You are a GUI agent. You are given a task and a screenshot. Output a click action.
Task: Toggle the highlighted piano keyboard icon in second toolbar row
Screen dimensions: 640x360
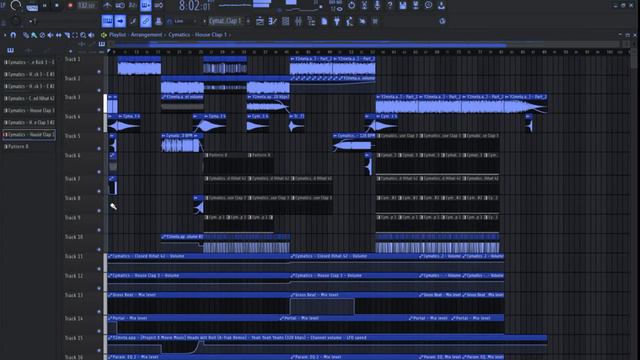tap(107, 21)
